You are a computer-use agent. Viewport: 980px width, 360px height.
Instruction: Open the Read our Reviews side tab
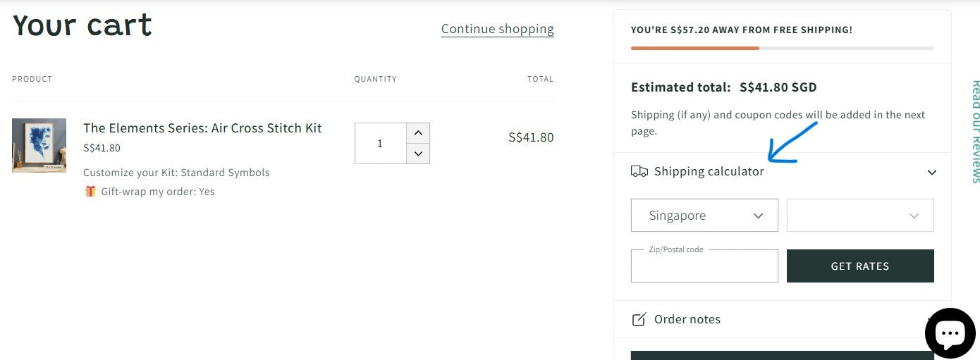pos(975,130)
